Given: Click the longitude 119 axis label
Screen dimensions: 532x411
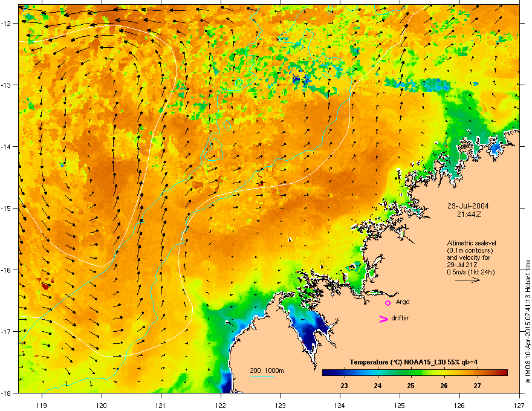Looking at the screenshot, I should tap(42, 405).
